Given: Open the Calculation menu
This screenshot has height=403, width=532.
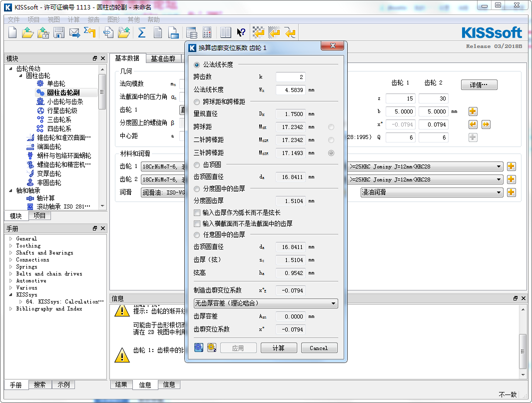Looking at the screenshot, I should click(73, 19).
